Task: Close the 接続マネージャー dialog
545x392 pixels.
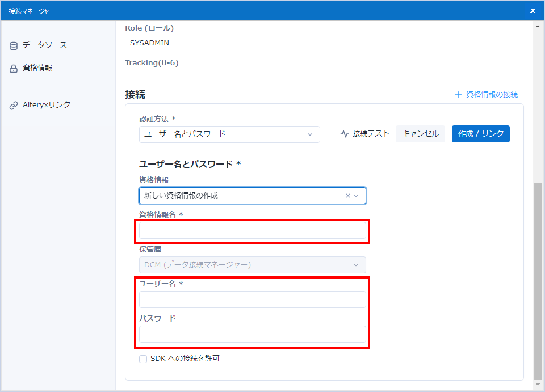Action: [533, 11]
